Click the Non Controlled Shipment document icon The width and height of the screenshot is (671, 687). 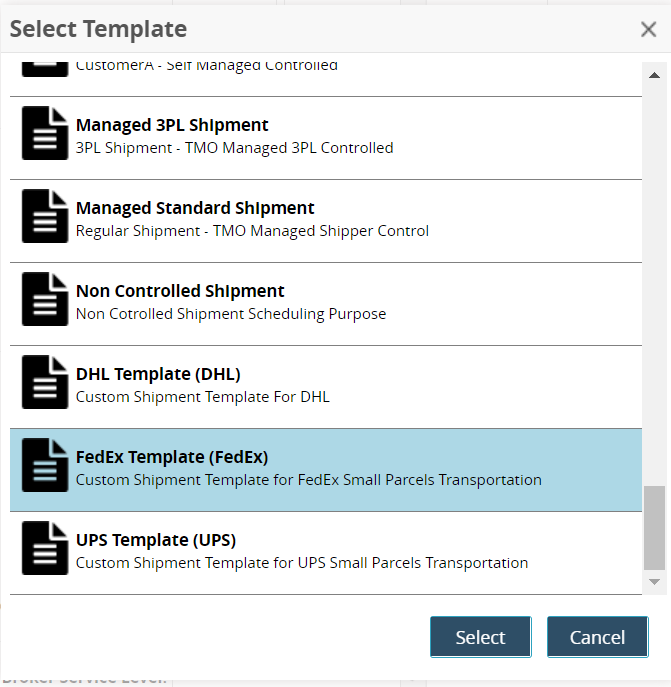coord(46,300)
